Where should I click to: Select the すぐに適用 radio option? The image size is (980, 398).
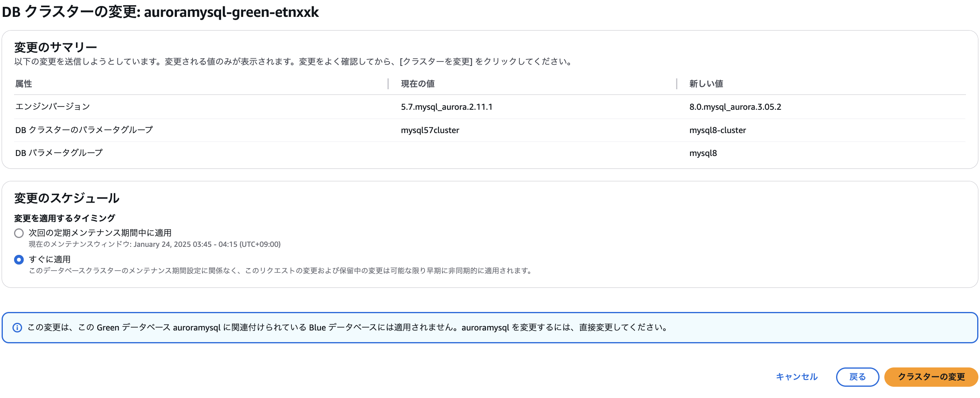pyautogui.click(x=19, y=260)
